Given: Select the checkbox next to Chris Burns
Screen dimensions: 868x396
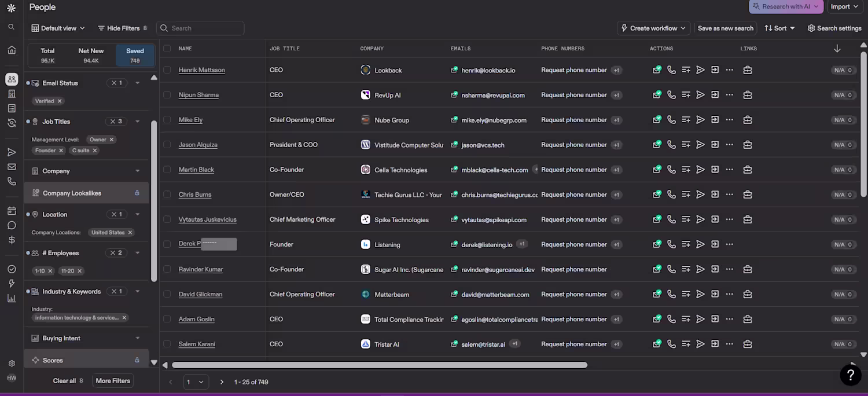Looking at the screenshot, I should pyautogui.click(x=167, y=195).
